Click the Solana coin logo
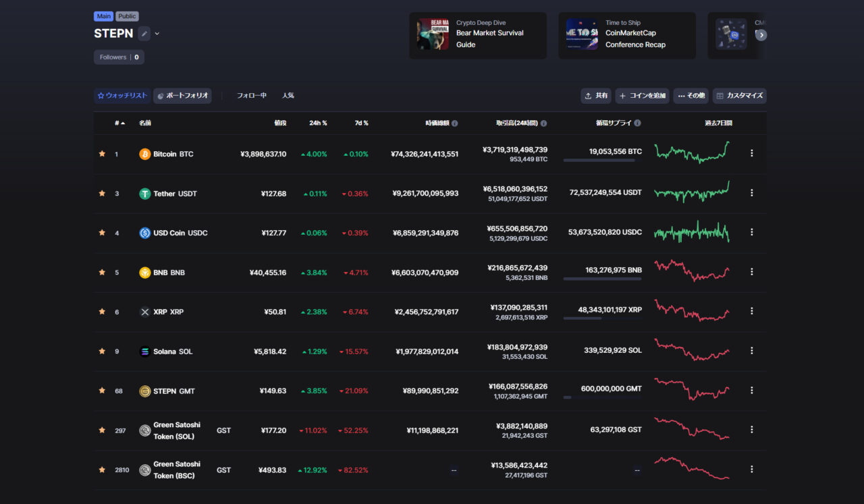 tap(144, 352)
